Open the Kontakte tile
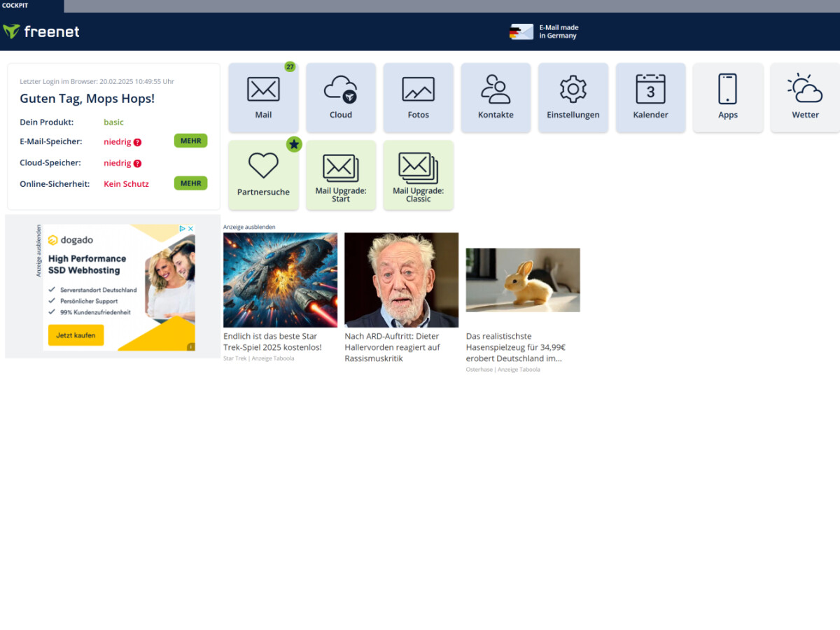This screenshot has width=840, height=630. [496, 97]
